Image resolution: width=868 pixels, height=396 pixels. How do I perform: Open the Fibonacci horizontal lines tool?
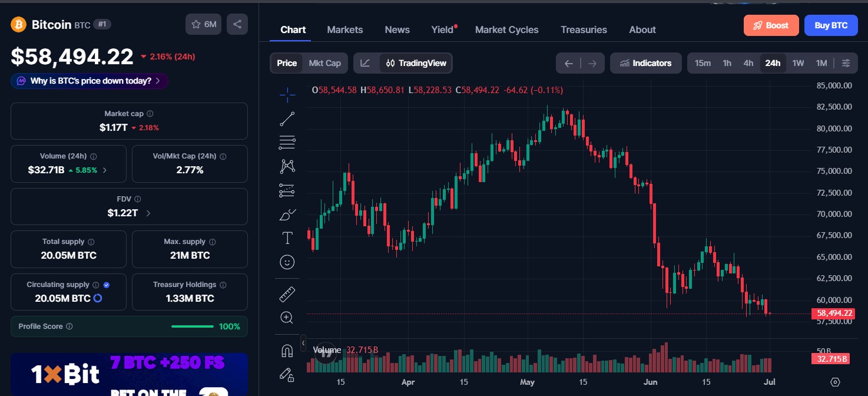click(287, 142)
